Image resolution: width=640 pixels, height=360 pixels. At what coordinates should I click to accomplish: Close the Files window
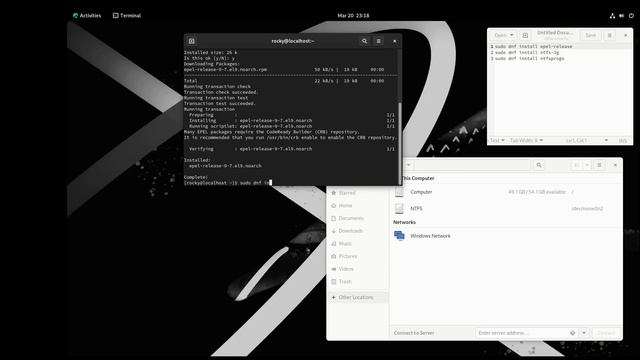tap(615, 165)
